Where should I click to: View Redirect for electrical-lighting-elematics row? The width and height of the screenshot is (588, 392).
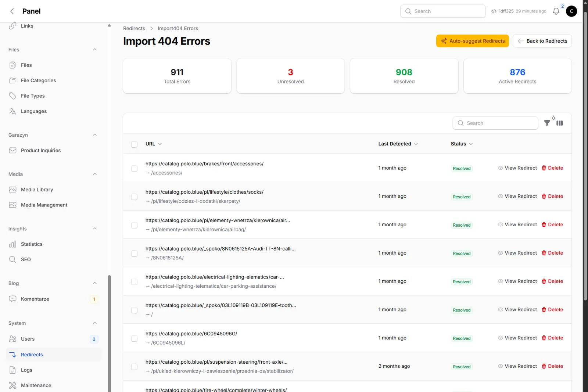[x=517, y=281]
